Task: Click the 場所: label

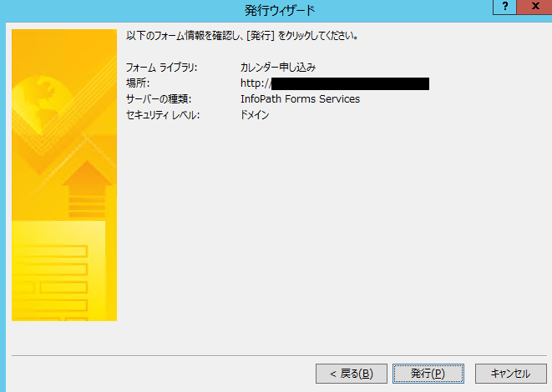Action: click(138, 83)
